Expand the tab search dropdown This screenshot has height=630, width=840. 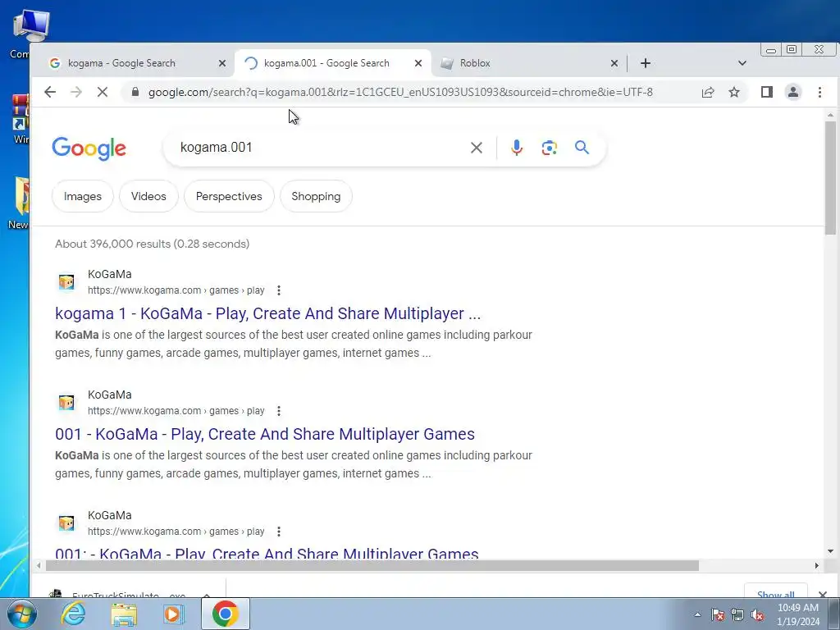point(742,63)
